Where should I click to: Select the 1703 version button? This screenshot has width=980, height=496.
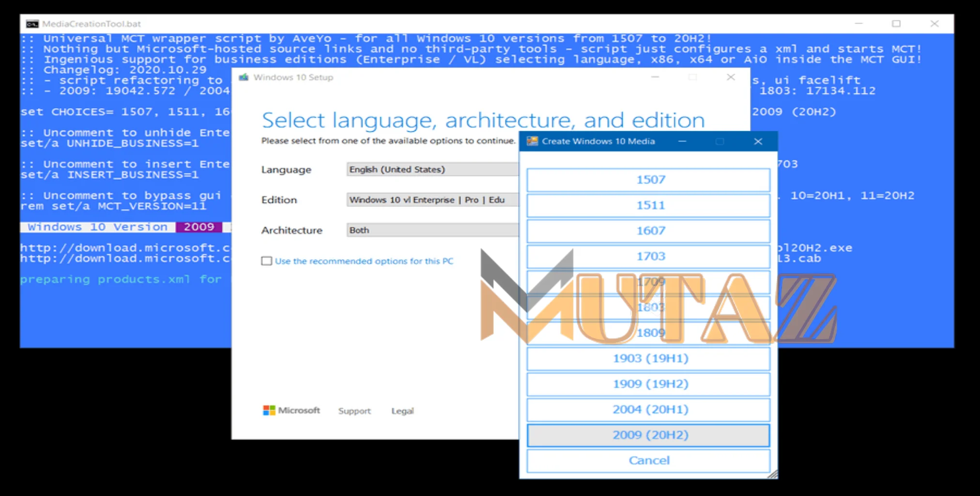pyautogui.click(x=648, y=257)
